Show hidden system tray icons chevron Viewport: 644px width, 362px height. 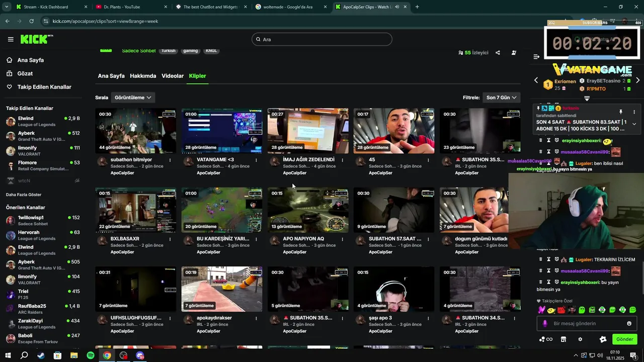[576, 355]
